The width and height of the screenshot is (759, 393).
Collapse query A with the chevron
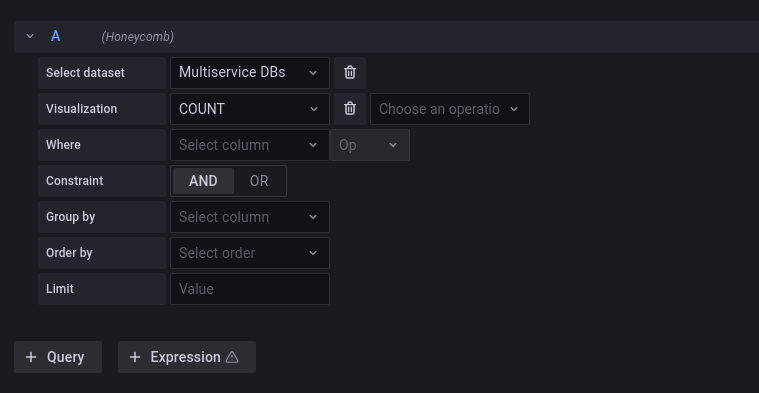[30, 36]
